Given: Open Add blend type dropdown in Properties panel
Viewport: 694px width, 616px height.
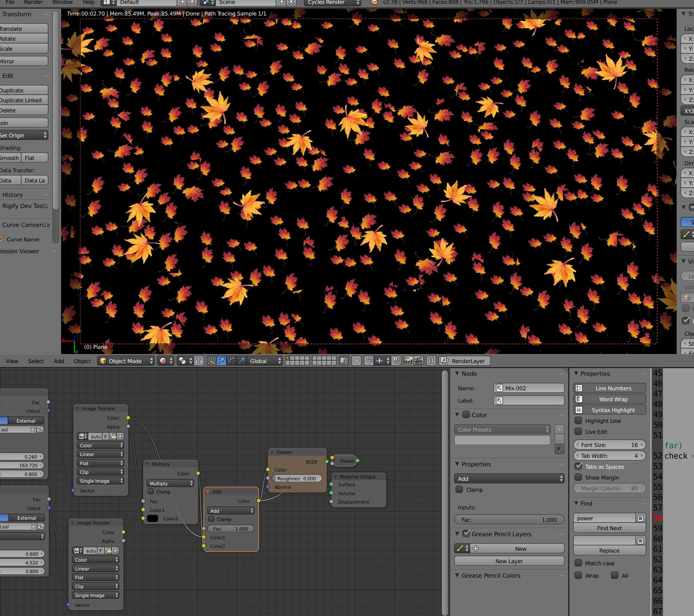Looking at the screenshot, I should pos(509,479).
